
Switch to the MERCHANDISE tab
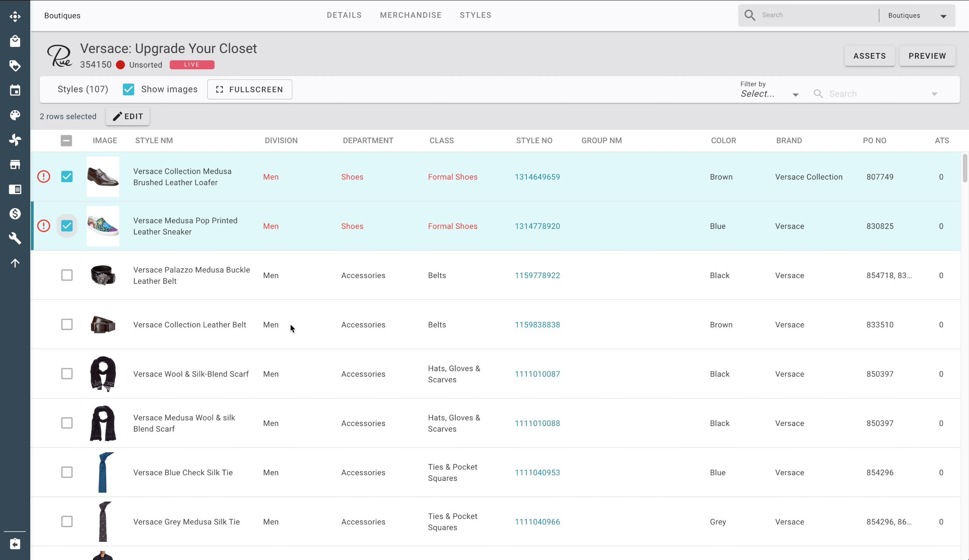pyautogui.click(x=411, y=16)
